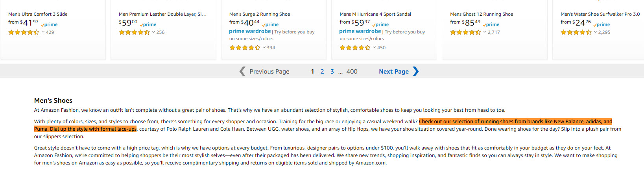644x172 pixels.
Task: Click the Next Page chevron arrow icon
Action: [x=416, y=71]
